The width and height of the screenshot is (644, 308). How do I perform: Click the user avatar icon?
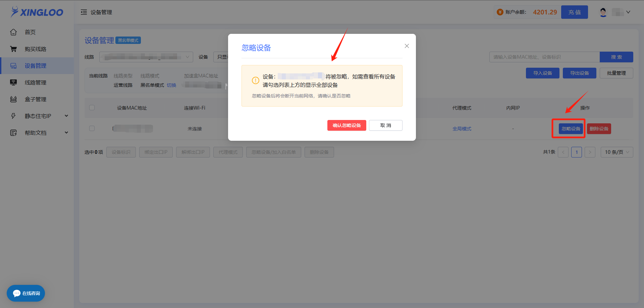coord(603,12)
